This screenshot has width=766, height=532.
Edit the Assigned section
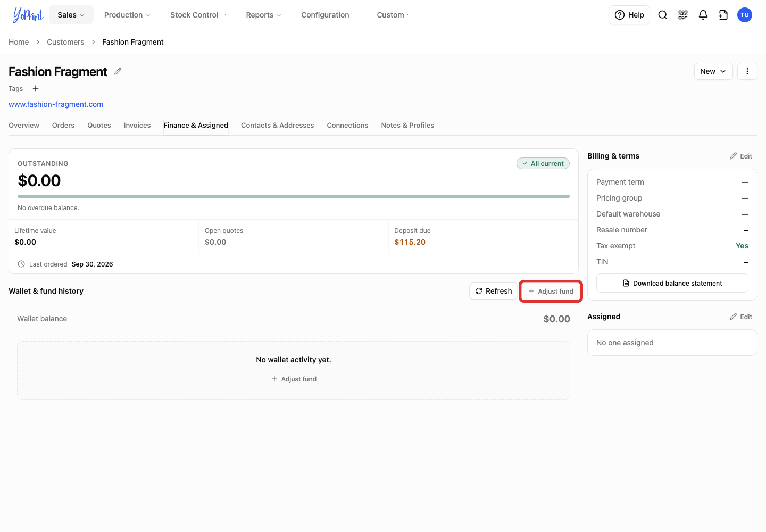(741, 317)
